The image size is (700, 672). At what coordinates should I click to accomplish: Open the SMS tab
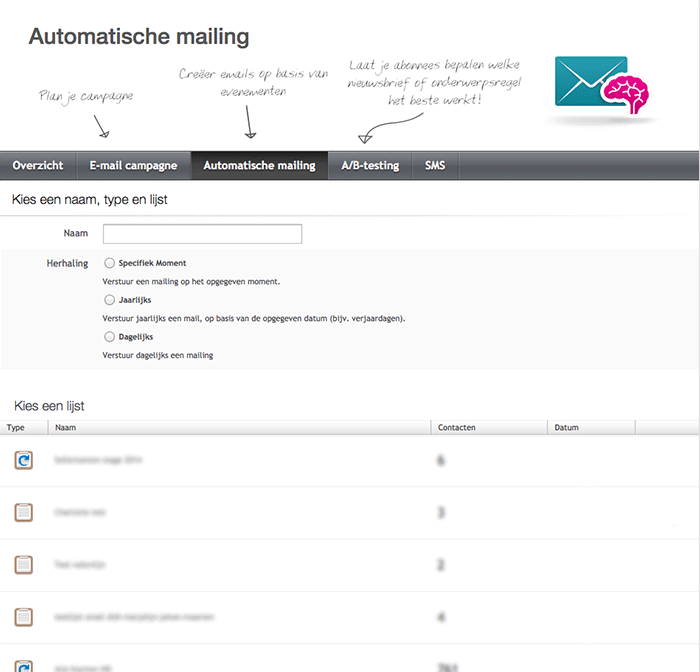click(435, 166)
